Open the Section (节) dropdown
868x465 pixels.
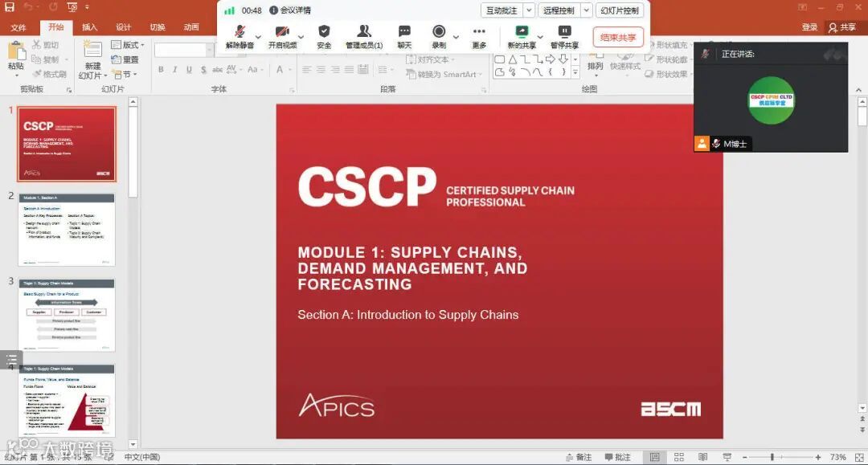[x=125, y=74]
